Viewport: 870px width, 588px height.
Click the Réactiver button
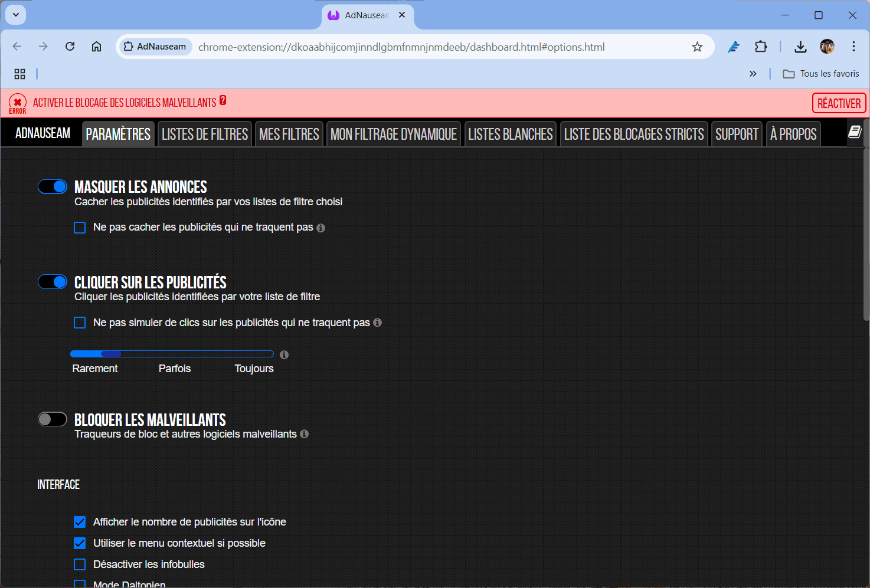(x=839, y=103)
